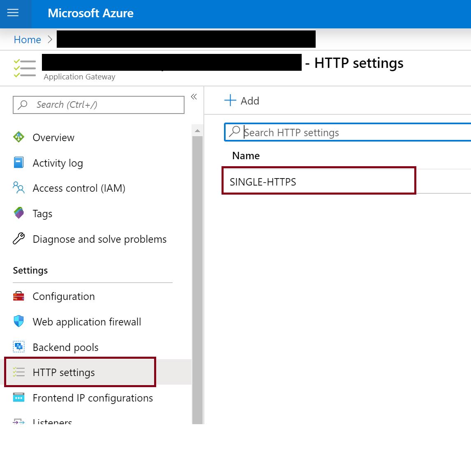471x476 pixels.
Task: Open the hamburger portal menu
Action: (13, 13)
